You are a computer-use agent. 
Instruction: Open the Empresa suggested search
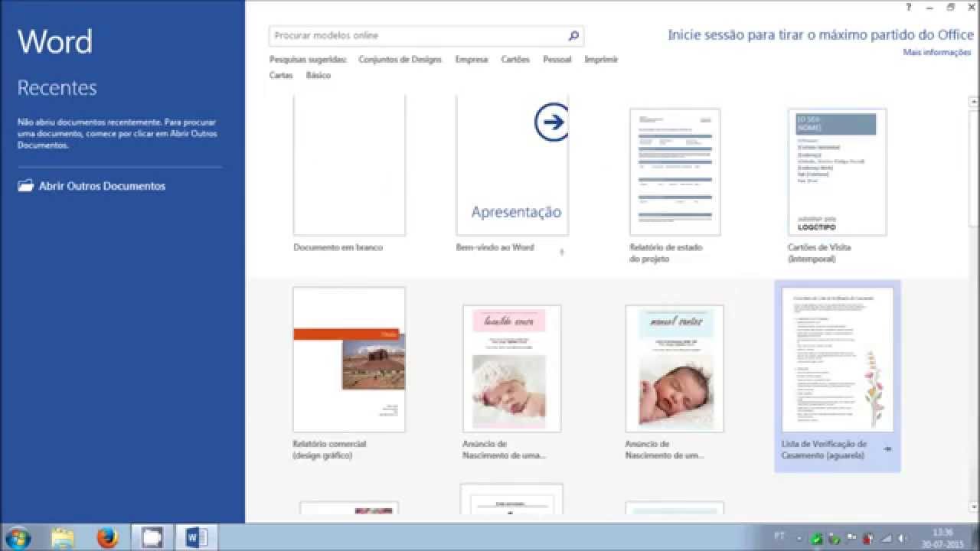click(471, 60)
